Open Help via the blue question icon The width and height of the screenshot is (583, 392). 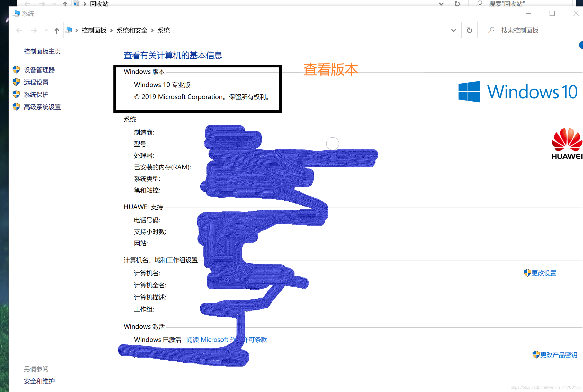coord(581,45)
